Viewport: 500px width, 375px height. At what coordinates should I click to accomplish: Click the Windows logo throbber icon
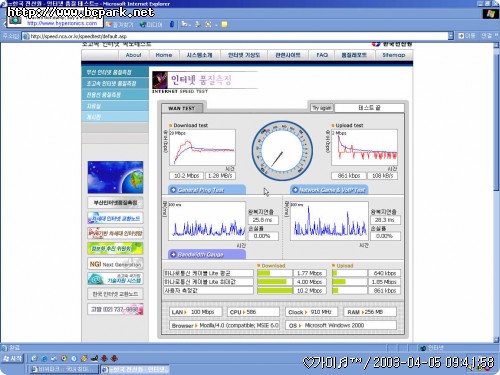tap(490, 14)
